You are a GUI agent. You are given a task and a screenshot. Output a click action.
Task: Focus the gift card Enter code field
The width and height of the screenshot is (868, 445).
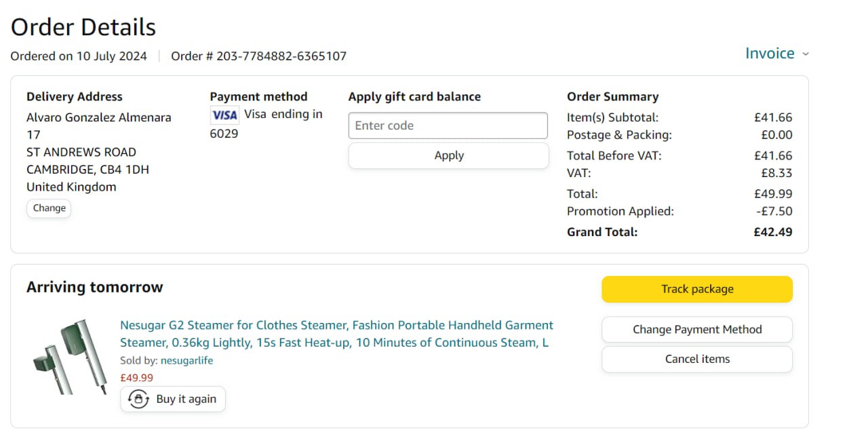(448, 125)
